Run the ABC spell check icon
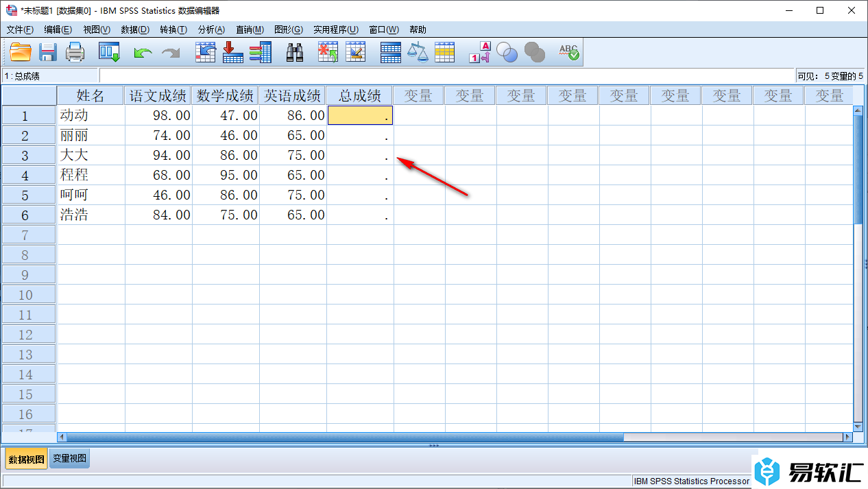This screenshot has width=868, height=489. click(569, 52)
